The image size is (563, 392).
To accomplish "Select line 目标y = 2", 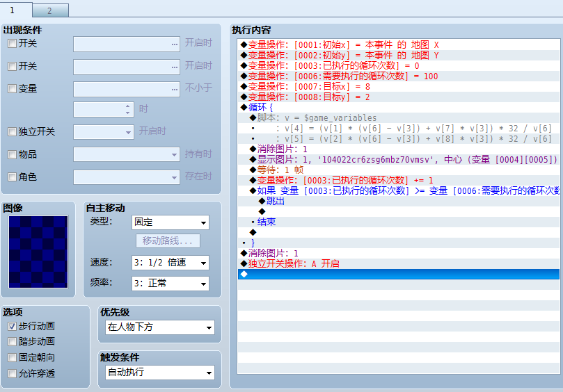I will coord(399,97).
